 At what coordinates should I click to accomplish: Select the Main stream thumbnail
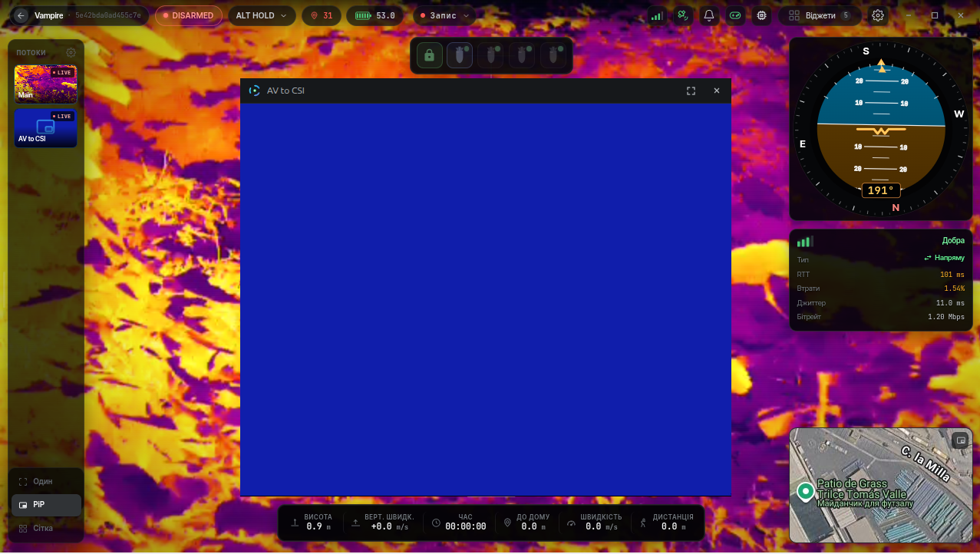coord(45,84)
